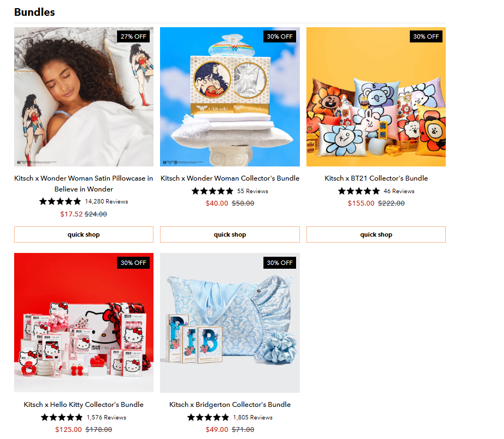The width and height of the screenshot is (504, 439).
Task: Click the star rating beside 46 Reviews
Action: pyautogui.click(x=359, y=191)
